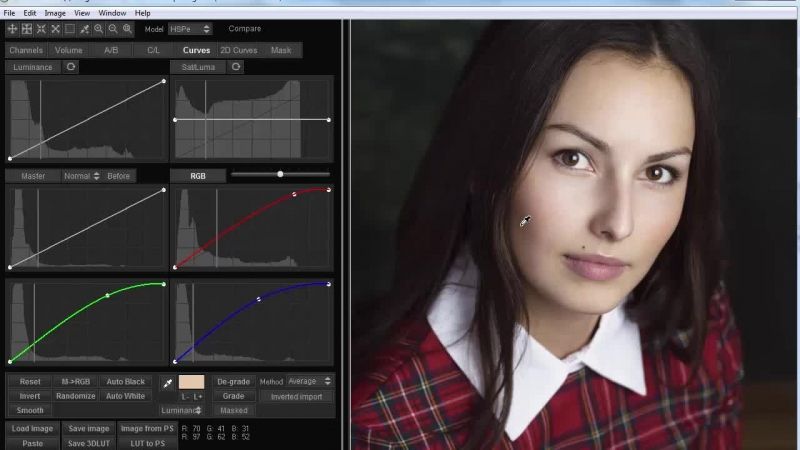This screenshot has width=800, height=450.
Task: Click the X-shaped expand view icon
Action: 55,29
